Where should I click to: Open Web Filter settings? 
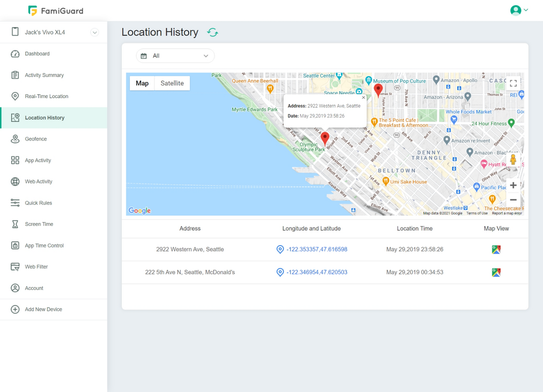[x=36, y=267]
